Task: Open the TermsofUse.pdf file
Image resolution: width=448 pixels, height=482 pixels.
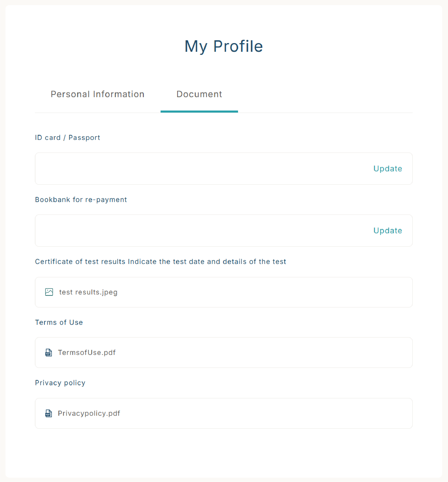Action: pos(87,352)
